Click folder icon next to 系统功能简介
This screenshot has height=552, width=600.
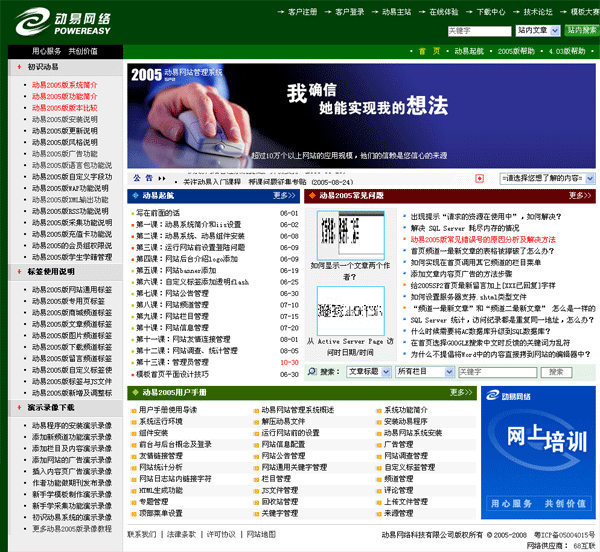[379, 410]
